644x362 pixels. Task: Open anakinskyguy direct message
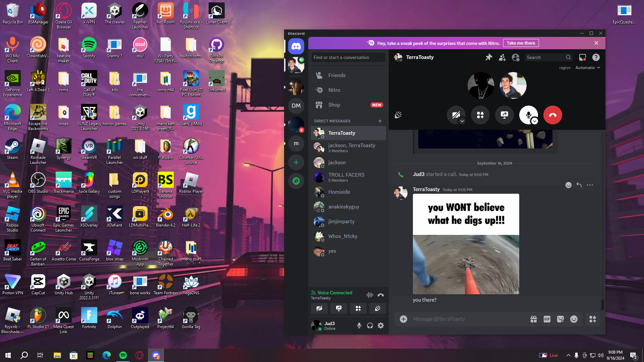tap(348, 207)
